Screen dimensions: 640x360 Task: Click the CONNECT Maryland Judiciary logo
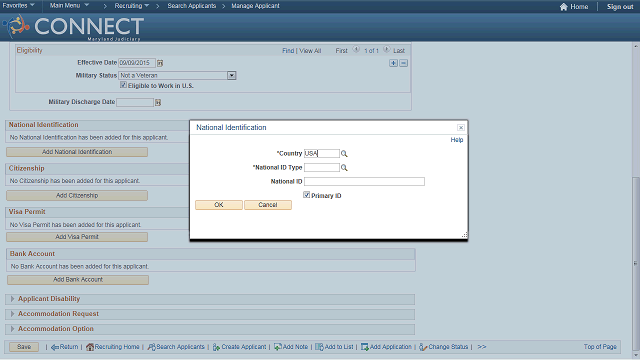pos(73,27)
